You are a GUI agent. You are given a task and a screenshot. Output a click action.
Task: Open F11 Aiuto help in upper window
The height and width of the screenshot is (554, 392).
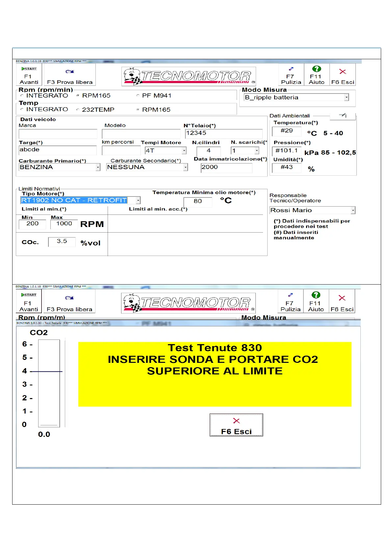coord(317,75)
